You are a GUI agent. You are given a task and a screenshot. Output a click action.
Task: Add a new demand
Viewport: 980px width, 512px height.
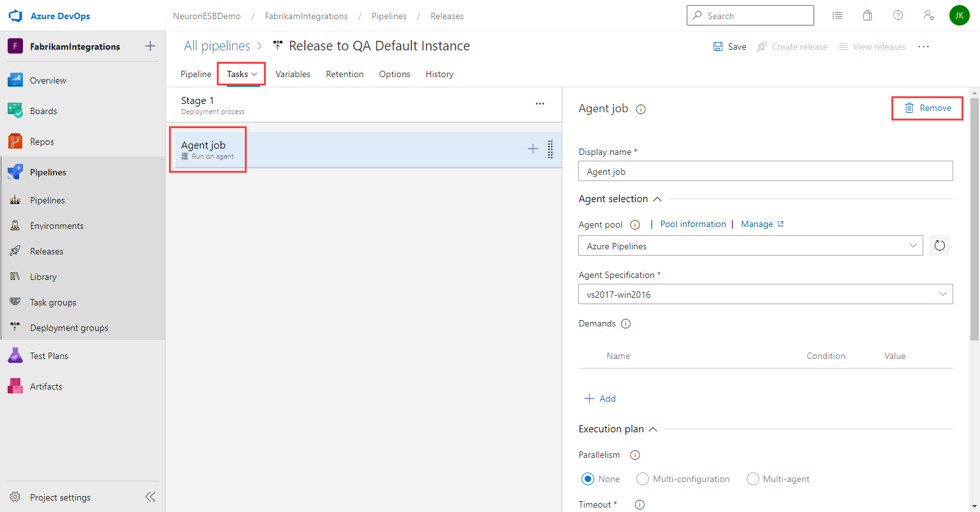pyautogui.click(x=600, y=399)
